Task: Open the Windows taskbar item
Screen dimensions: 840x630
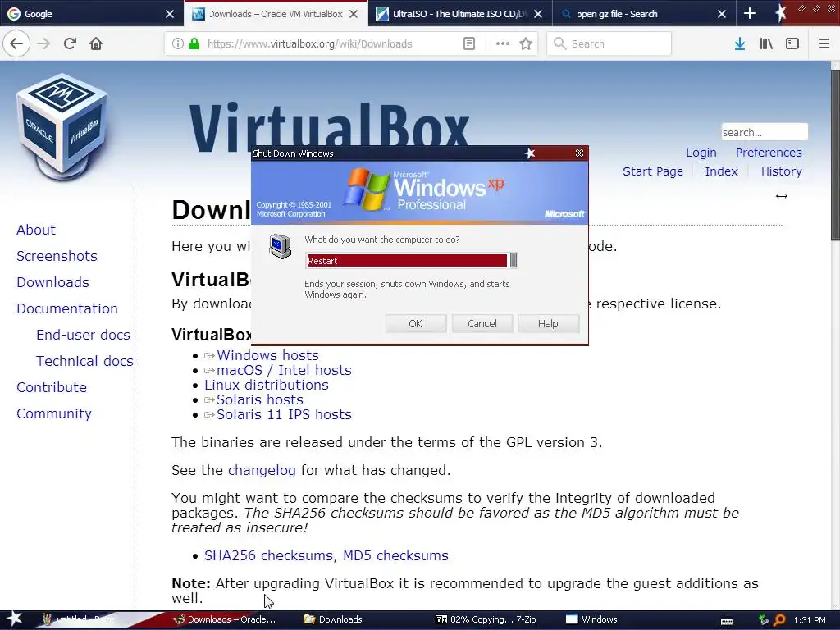Action: click(x=592, y=619)
